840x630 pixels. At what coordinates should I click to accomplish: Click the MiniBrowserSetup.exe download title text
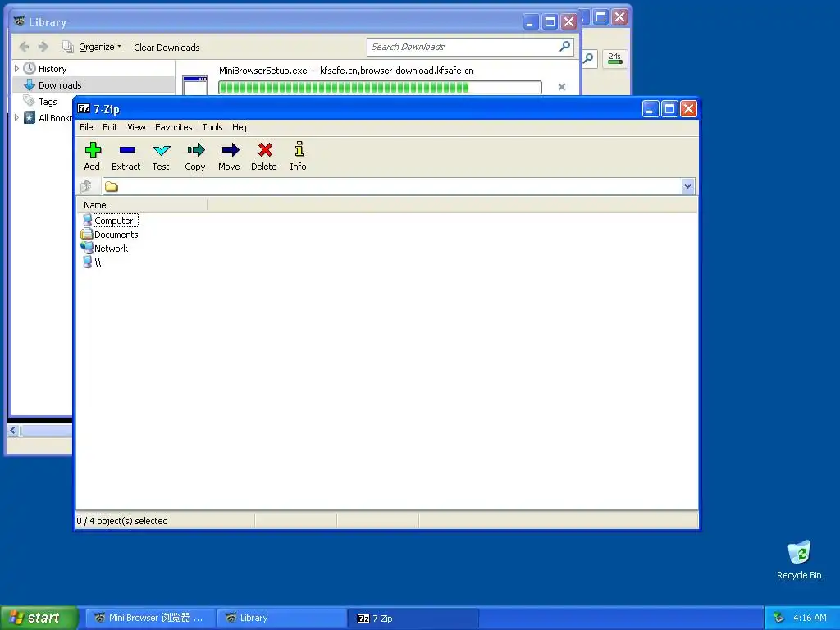pyautogui.click(x=346, y=71)
